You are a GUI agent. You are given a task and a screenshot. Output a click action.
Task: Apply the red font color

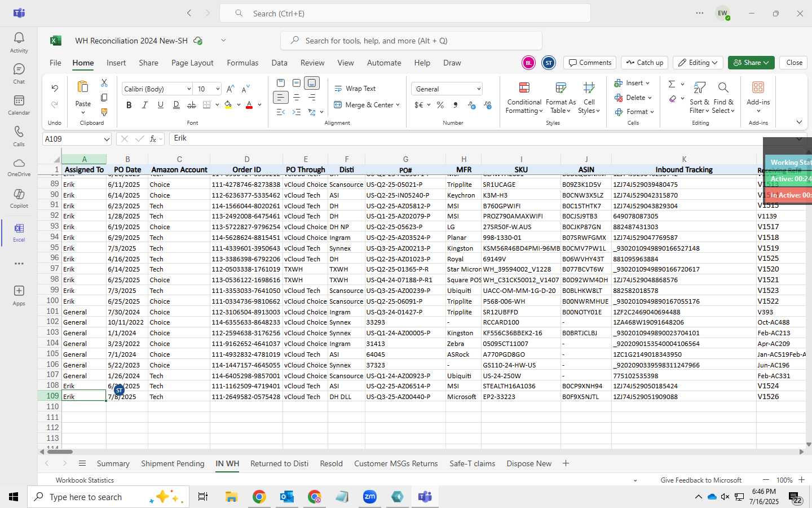click(249, 105)
